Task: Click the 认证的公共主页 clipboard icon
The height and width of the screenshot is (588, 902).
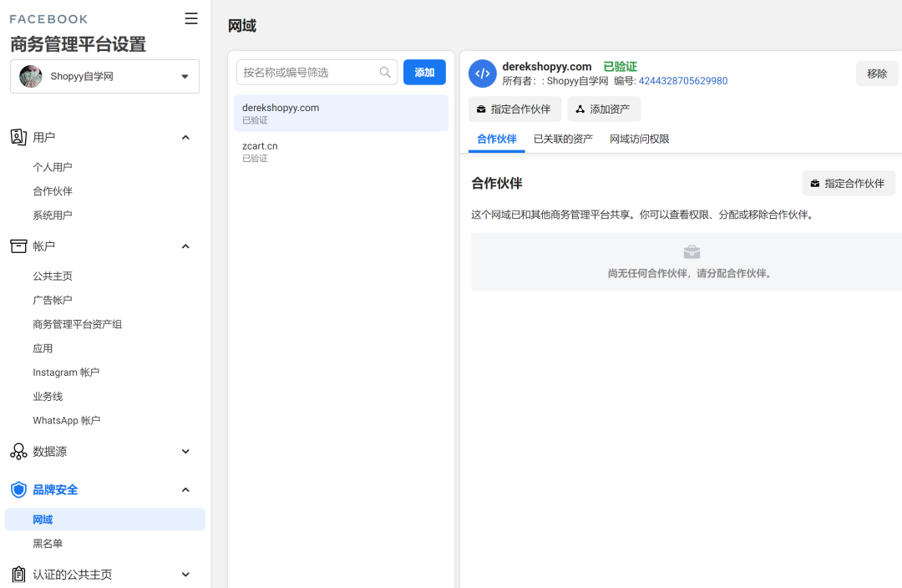Action: tap(18, 574)
